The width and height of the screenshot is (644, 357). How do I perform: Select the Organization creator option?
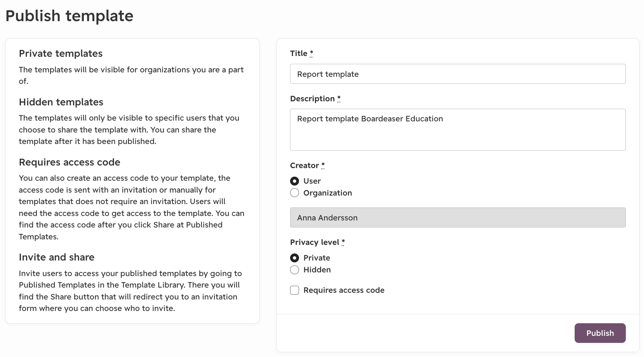point(295,193)
